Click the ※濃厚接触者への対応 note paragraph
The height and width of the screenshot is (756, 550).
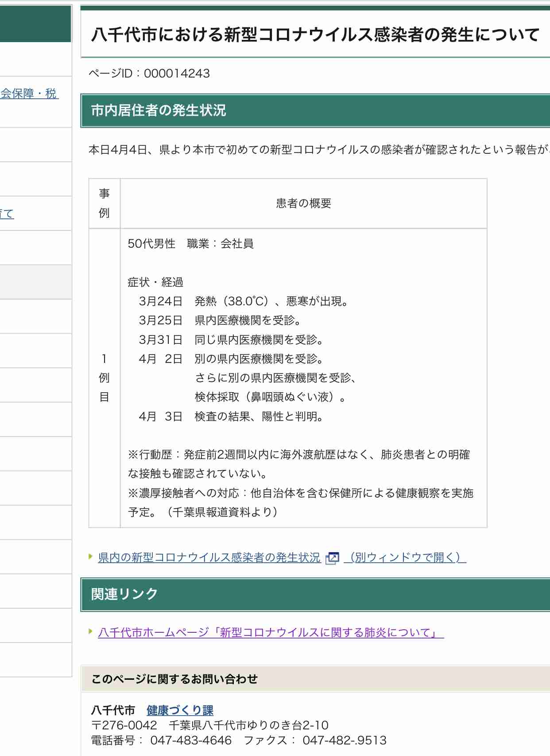[301, 503]
